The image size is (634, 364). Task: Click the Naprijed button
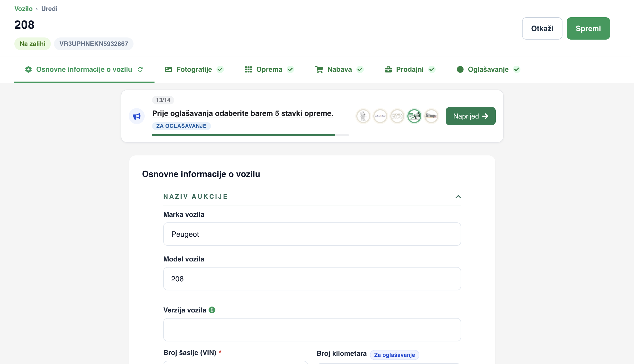point(470,116)
